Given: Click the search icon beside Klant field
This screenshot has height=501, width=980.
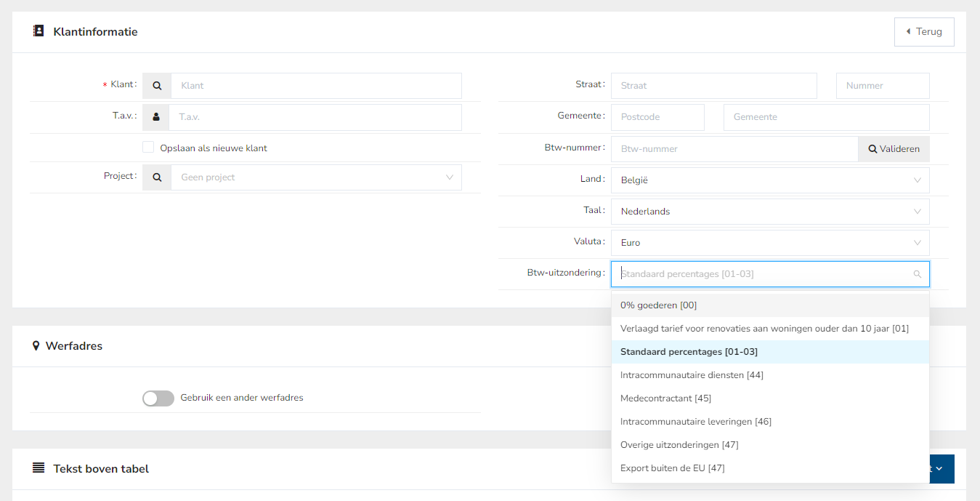Looking at the screenshot, I should coord(157,86).
